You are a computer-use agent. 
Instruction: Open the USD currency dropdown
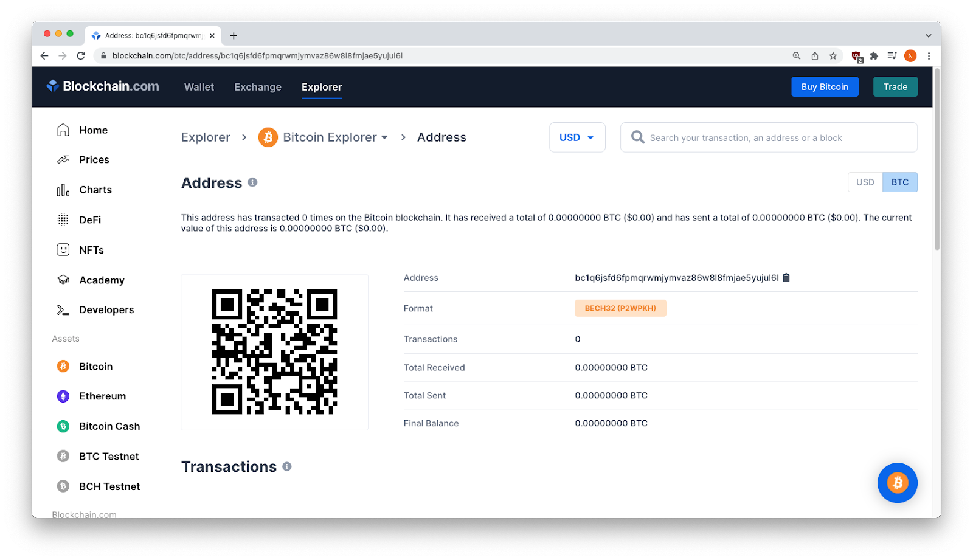(577, 137)
